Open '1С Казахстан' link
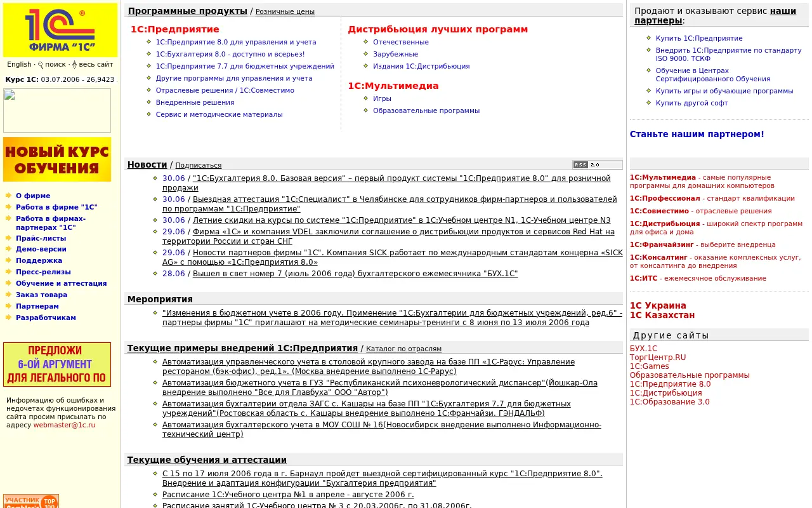 662,315
